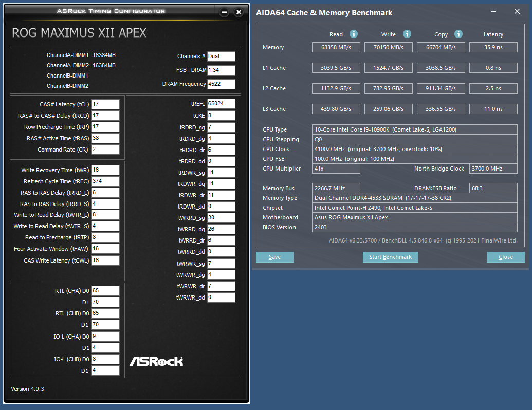Click the tRDWR_sg value field
Viewport: 532px width, 410px height.
point(221,173)
